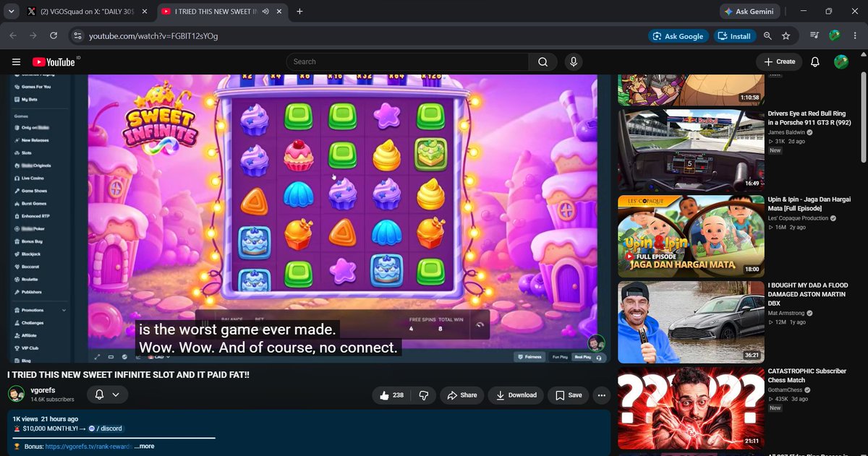View site information icon in address bar

[77, 35]
